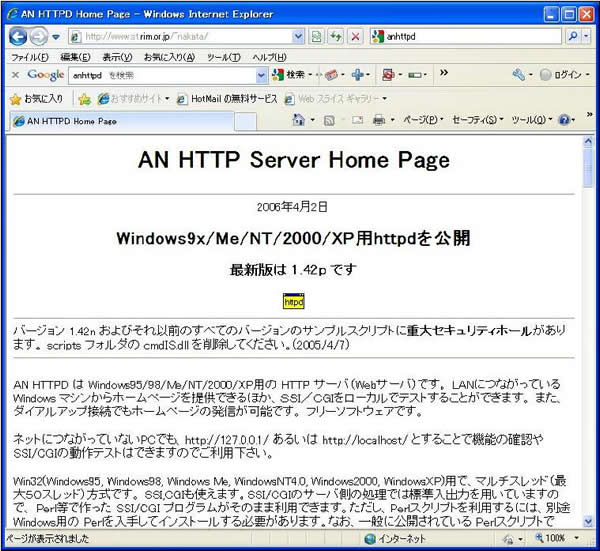Open the 100% zoom level control
Viewport: 600px width, 551px height.
(558, 538)
